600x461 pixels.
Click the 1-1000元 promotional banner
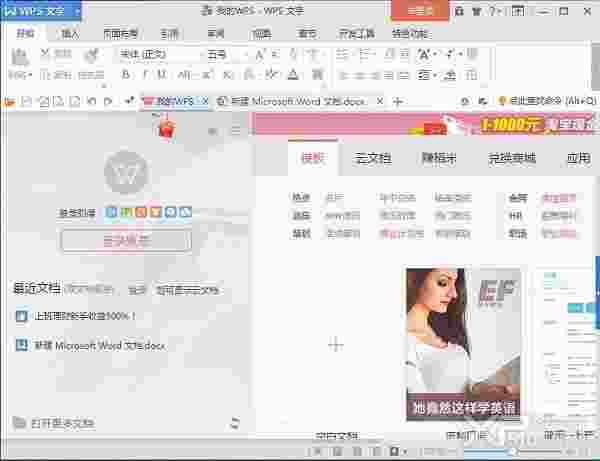point(425,124)
